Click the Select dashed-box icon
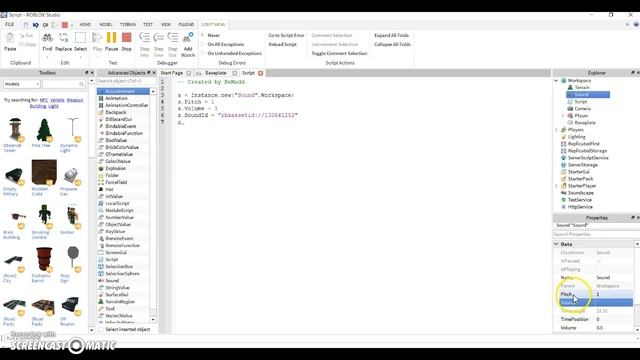Viewport: 640px width, 360px height. 80,38
